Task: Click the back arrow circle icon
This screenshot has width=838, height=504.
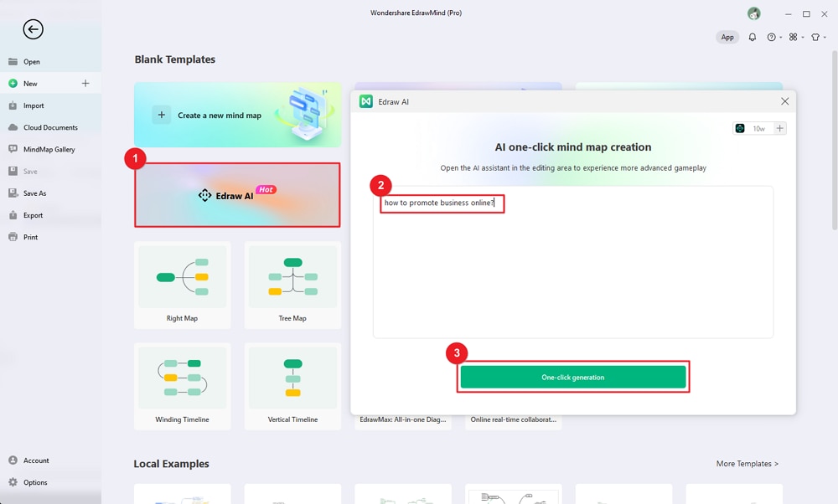Action: pyautogui.click(x=34, y=29)
